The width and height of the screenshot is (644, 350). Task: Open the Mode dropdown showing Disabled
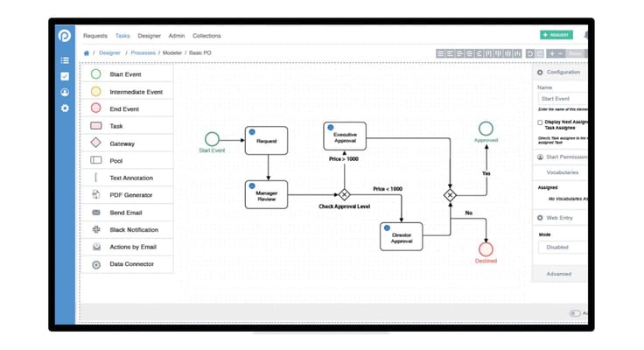[x=563, y=248]
